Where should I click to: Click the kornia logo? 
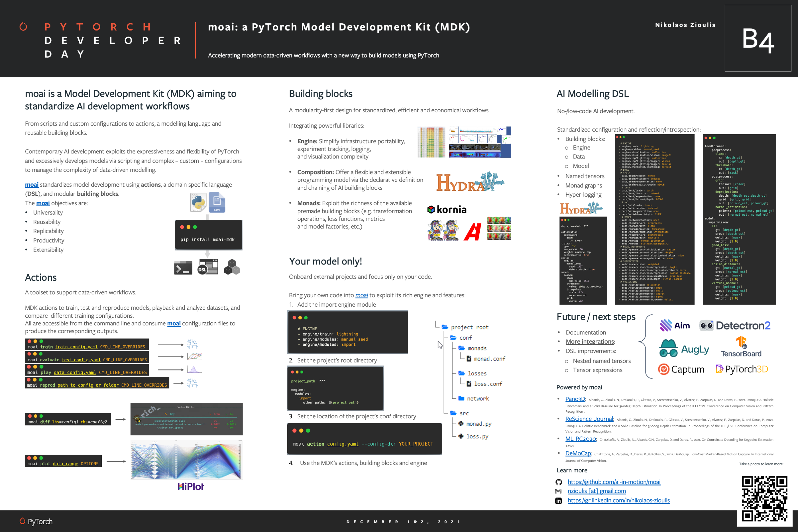(x=447, y=210)
